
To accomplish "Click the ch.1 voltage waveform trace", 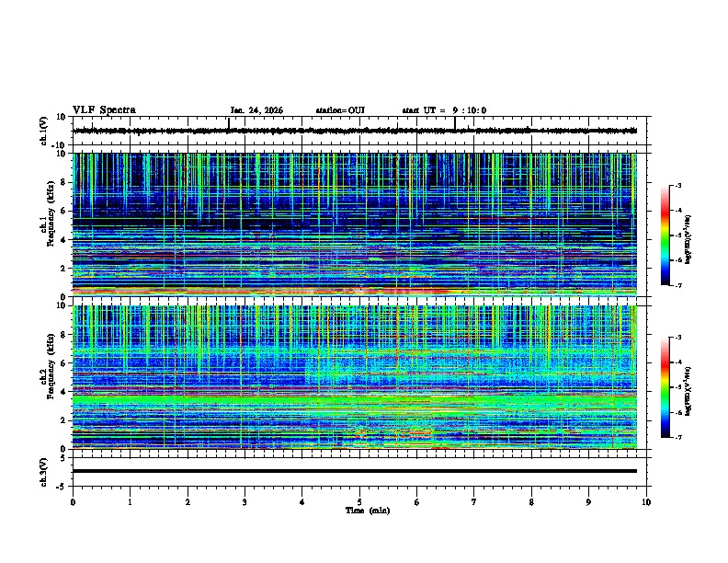I will (355, 131).
